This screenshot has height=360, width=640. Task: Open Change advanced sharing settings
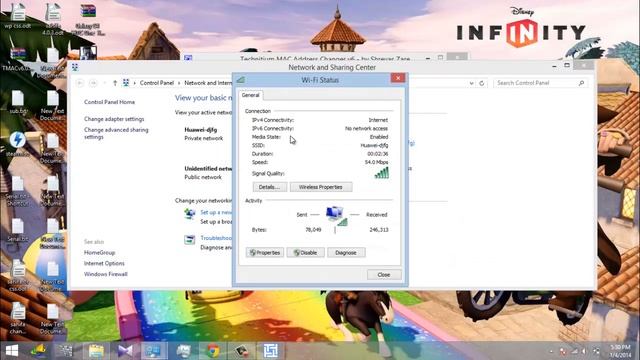116,133
